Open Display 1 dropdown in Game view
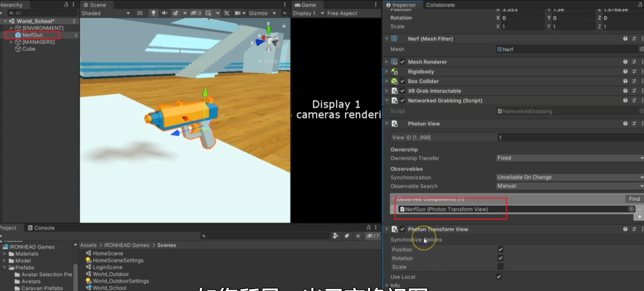This screenshot has height=291, width=644. pyautogui.click(x=309, y=13)
